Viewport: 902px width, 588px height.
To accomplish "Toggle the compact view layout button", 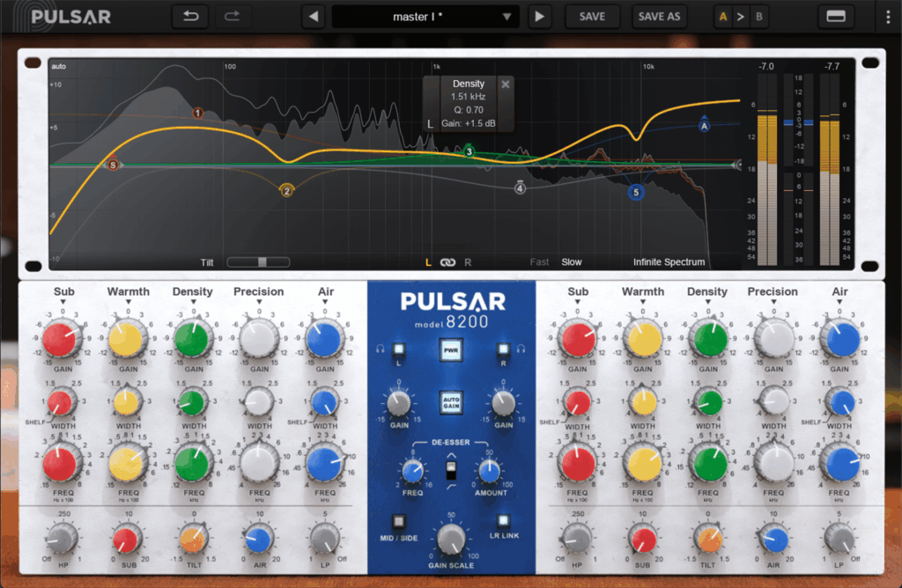I will click(835, 16).
